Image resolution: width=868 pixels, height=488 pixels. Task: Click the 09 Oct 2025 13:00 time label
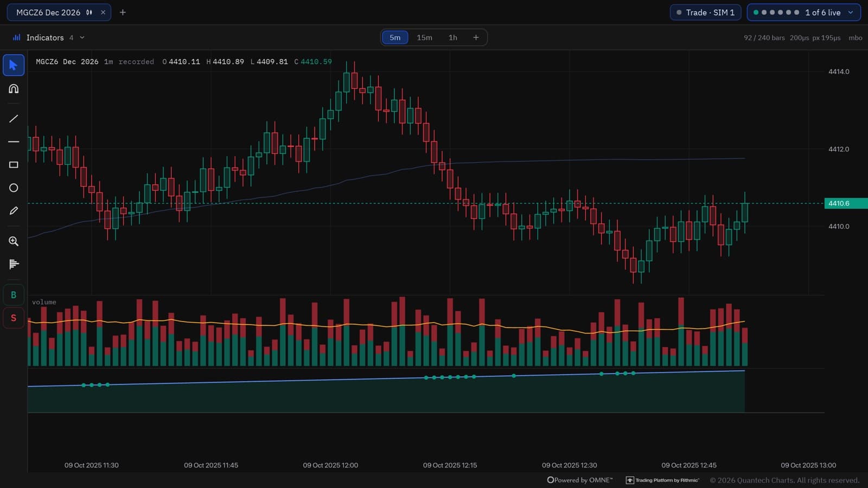tap(808, 465)
